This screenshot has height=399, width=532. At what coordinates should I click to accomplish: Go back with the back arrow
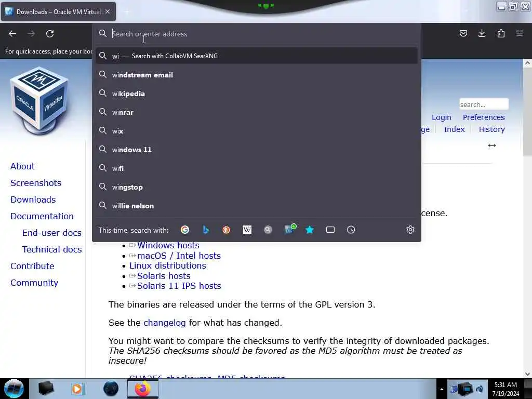pyautogui.click(x=12, y=34)
